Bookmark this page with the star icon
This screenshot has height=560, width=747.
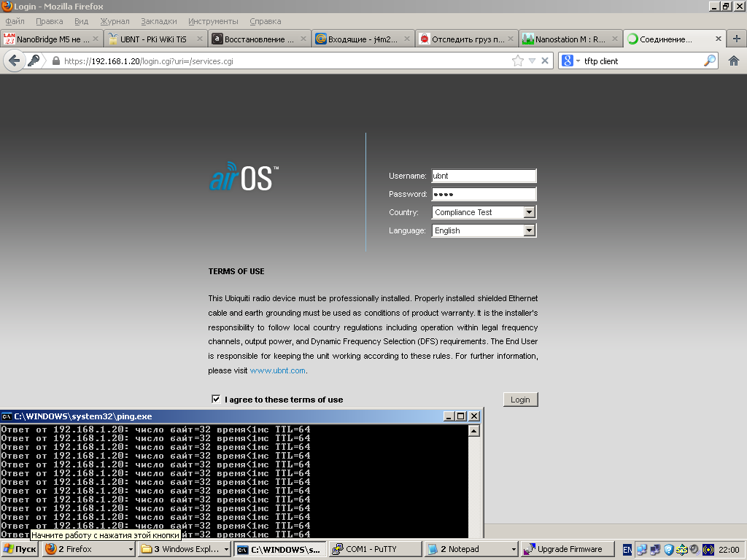coord(517,61)
